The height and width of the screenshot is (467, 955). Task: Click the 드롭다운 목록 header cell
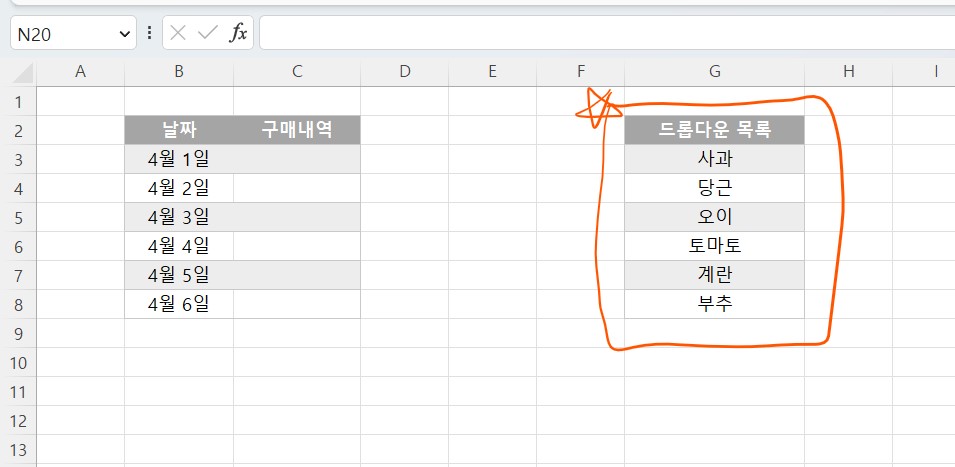(x=714, y=130)
